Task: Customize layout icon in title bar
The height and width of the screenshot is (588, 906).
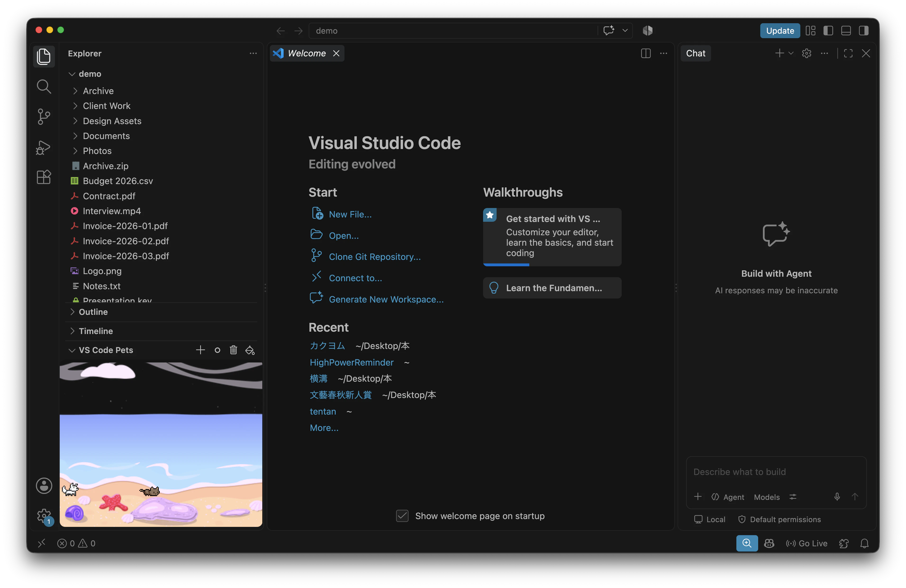Action: (x=811, y=31)
